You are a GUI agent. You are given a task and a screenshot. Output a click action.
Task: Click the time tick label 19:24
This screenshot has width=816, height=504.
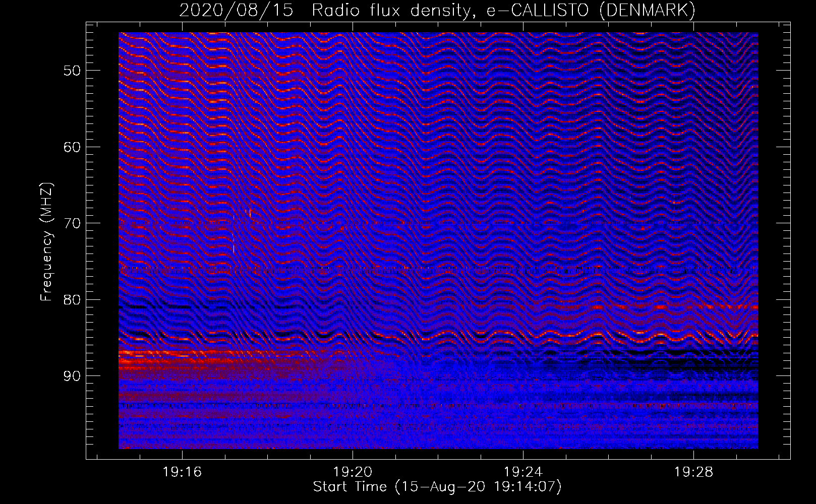click(523, 472)
